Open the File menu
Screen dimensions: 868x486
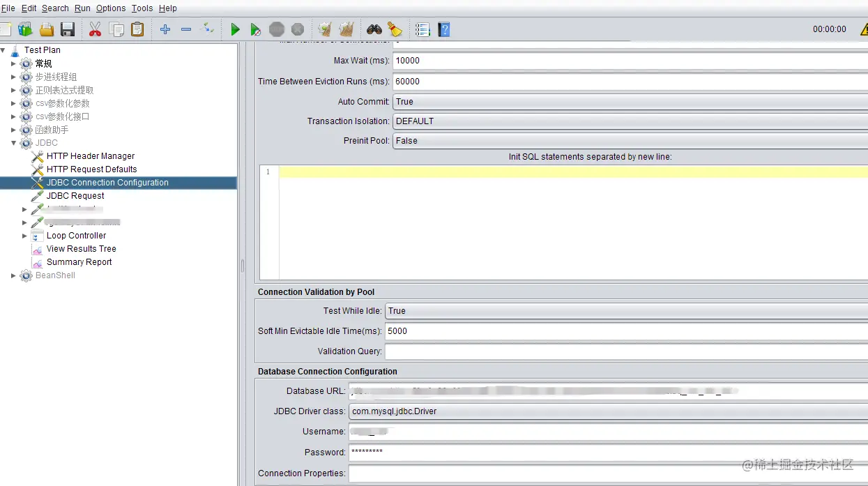(x=8, y=8)
